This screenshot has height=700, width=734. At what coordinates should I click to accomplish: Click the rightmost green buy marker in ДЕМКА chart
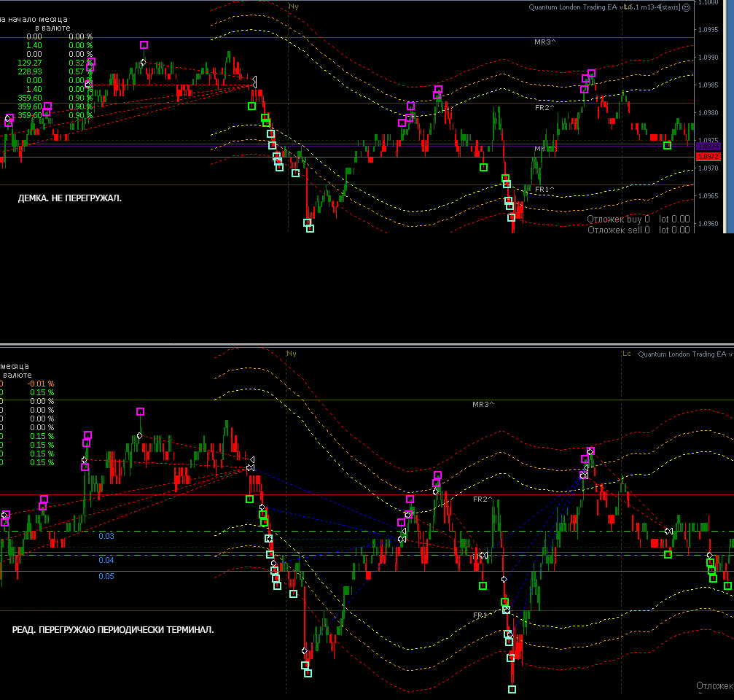tap(668, 146)
